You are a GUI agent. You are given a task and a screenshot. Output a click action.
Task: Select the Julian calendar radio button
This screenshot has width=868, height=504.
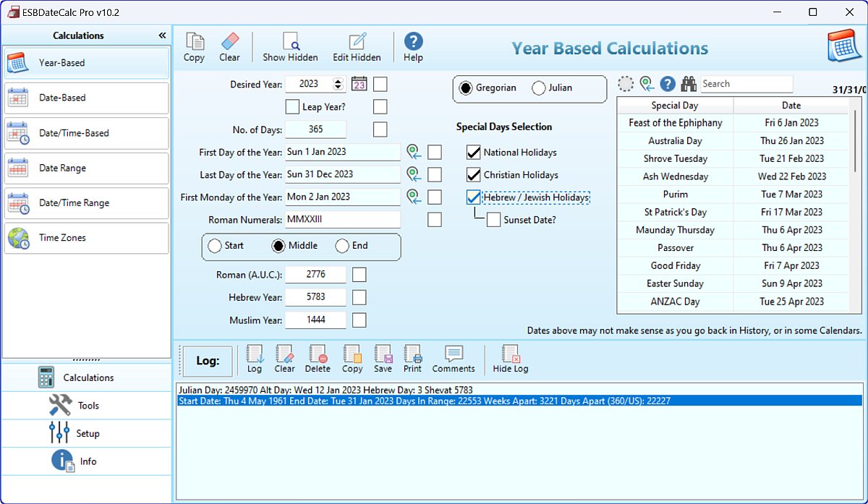click(x=538, y=88)
